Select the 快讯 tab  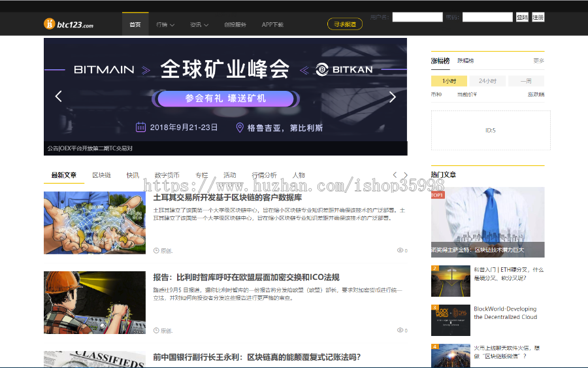tap(133, 175)
